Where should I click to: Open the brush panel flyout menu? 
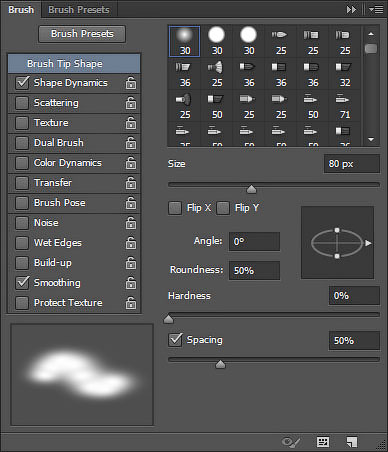(376, 10)
